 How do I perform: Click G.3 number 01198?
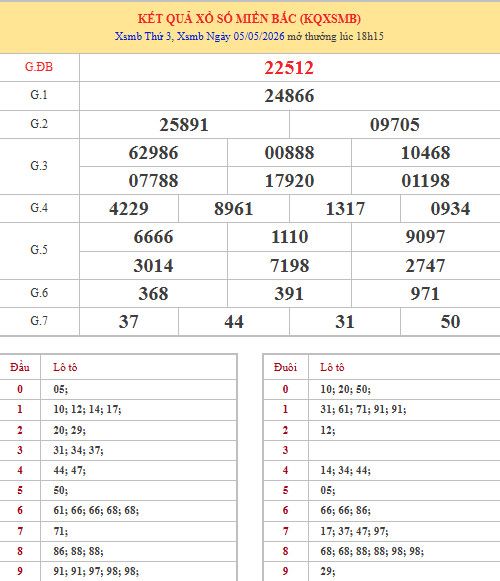(x=426, y=181)
